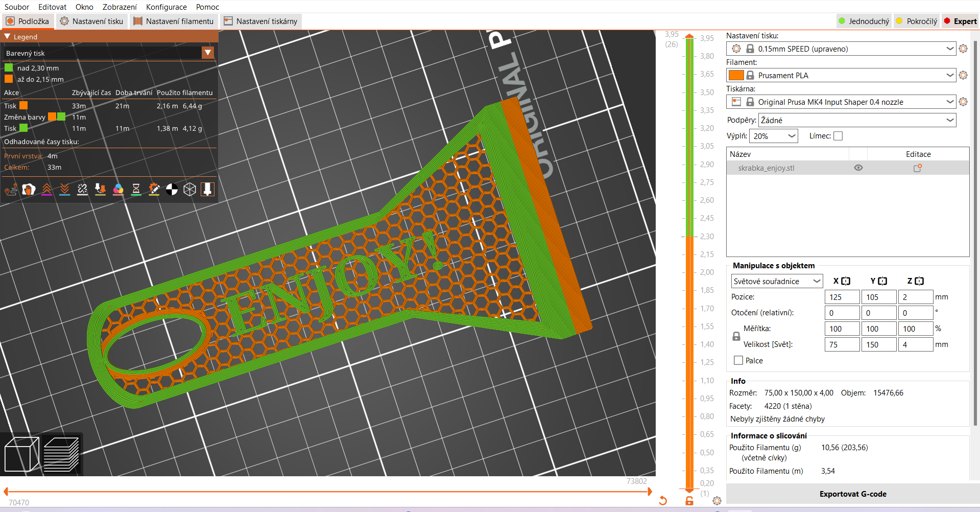Toggle travel moves visibility icon

11,190
